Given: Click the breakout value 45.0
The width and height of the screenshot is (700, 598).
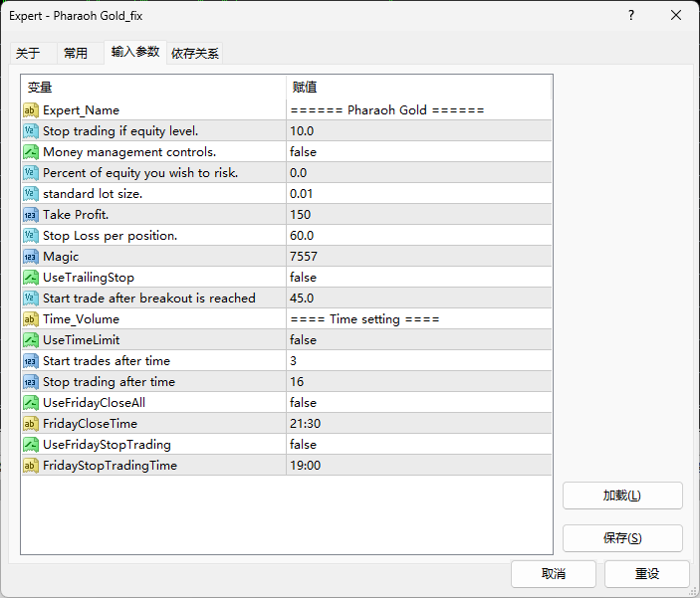Looking at the screenshot, I should tap(302, 299).
